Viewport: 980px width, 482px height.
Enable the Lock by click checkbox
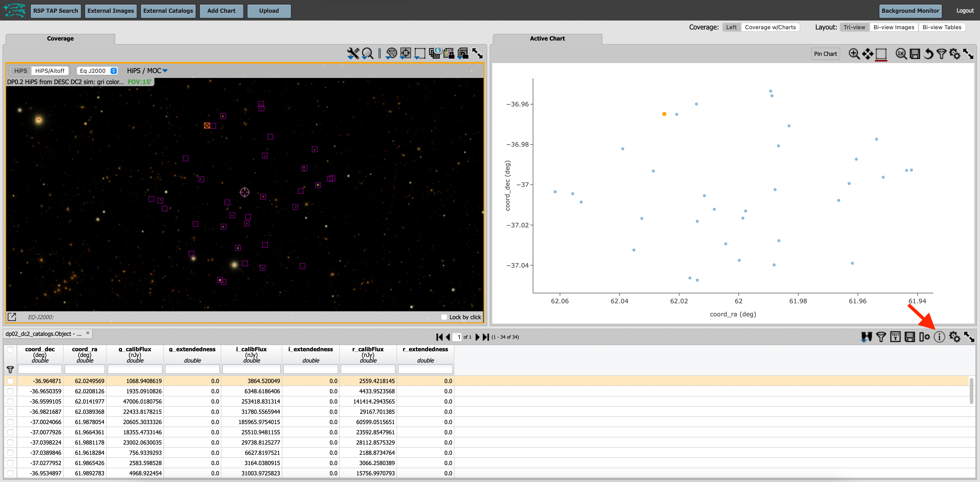(x=444, y=317)
